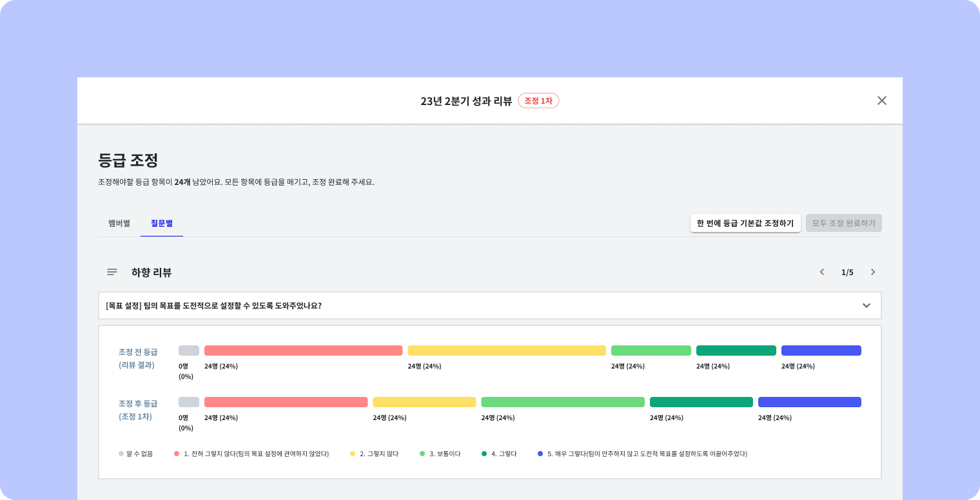The width and height of the screenshot is (980, 500).
Task: Click the red legend dot for 전혀 그렇지 않다
Action: pos(177,454)
